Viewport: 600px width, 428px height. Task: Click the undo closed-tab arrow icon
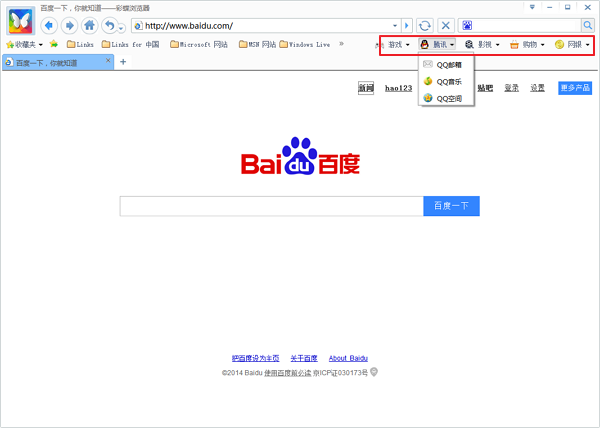(x=110, y=26)
